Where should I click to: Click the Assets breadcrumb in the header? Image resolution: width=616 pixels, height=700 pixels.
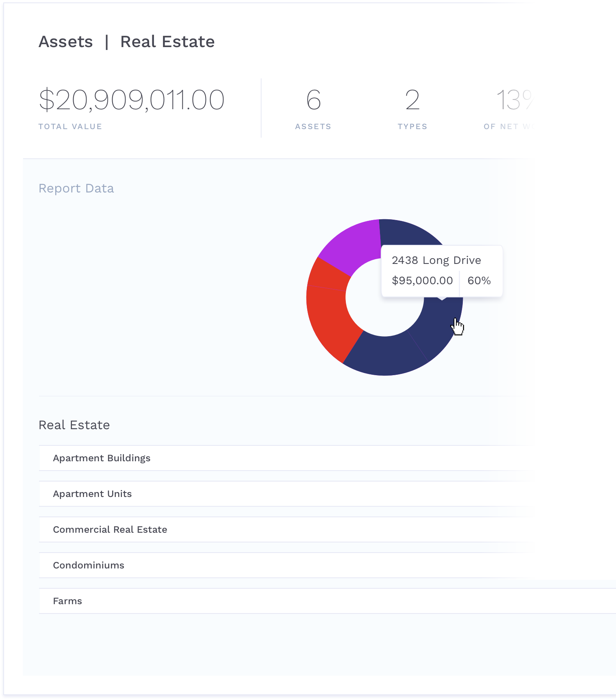[x=65, y=42]
